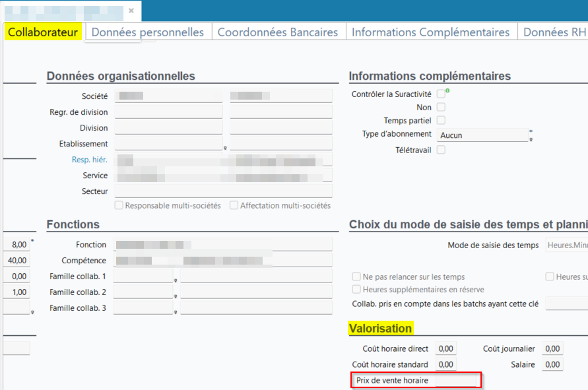Enable the Contrôler la Suractivité checkbox
Image resolution: width=588 pixels, height=390 pixels.
point(441,94)
